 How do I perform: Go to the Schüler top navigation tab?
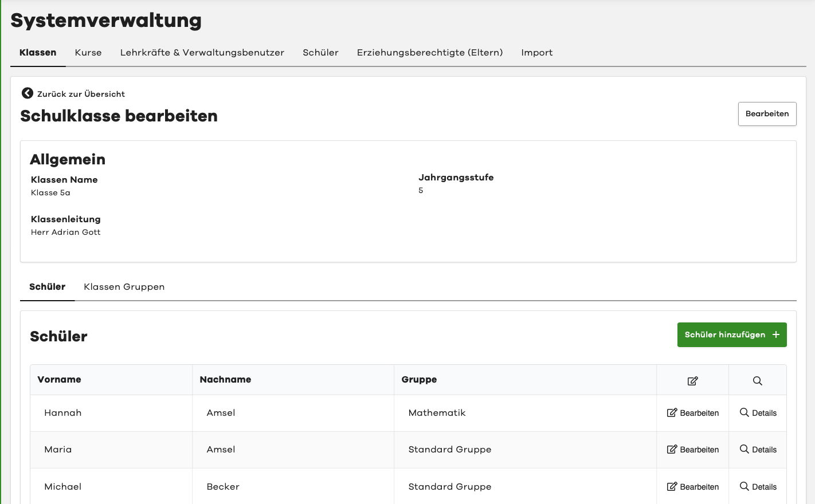coord(320,53)
